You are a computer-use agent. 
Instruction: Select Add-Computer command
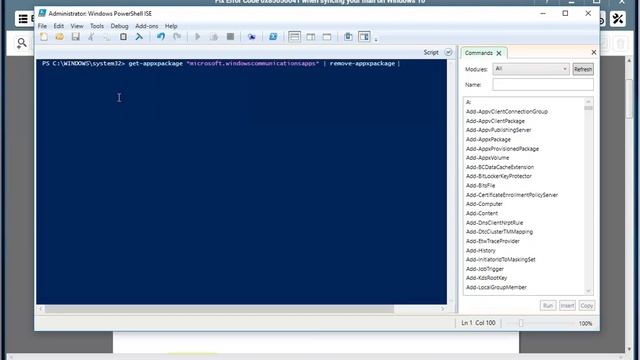(x=484, y=204)
